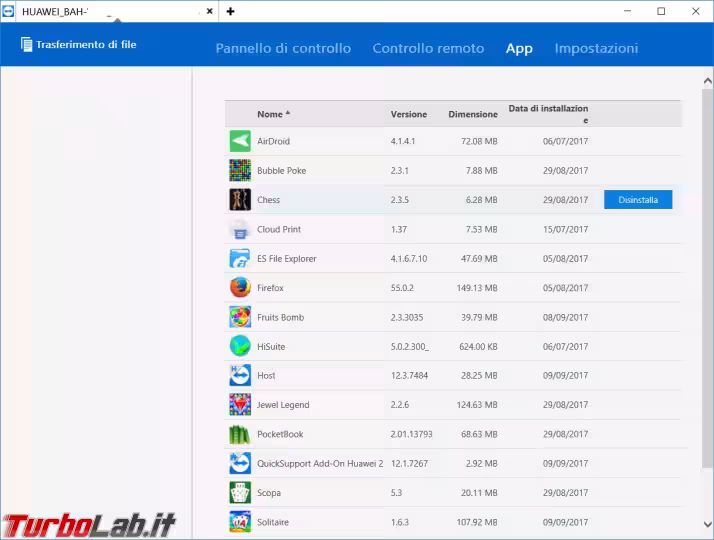This screenshot has height=540, width=714.
Task: Click version 12.1.7267 cell
Action: [409, 464]
